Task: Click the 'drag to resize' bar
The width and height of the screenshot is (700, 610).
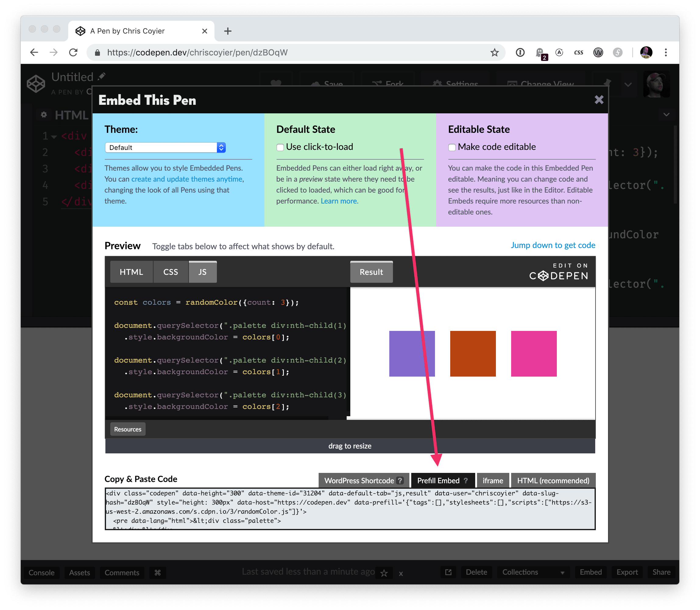Action: click(350, 445)
